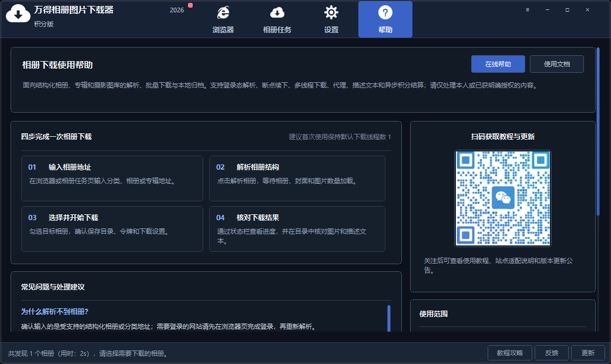Select step 04 核对下载结果 card

pyautogui.click(x=297, y=229)
